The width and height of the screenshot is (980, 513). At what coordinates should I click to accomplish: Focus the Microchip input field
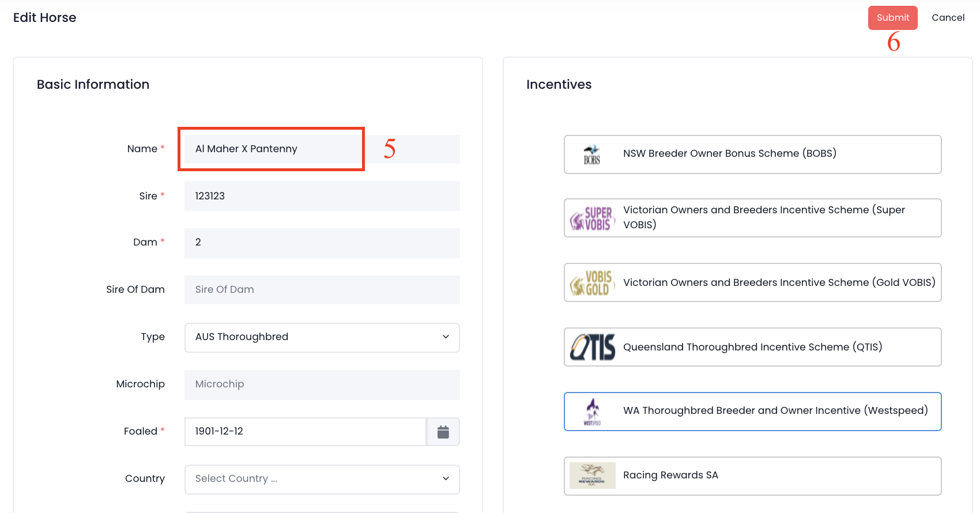tap(322, 384)
